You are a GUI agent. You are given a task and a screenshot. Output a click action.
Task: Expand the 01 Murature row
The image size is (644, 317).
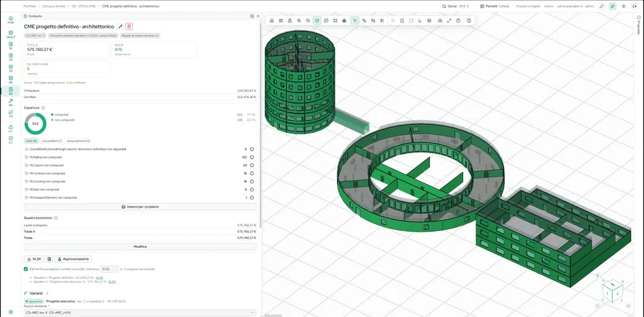click(140, 91)
